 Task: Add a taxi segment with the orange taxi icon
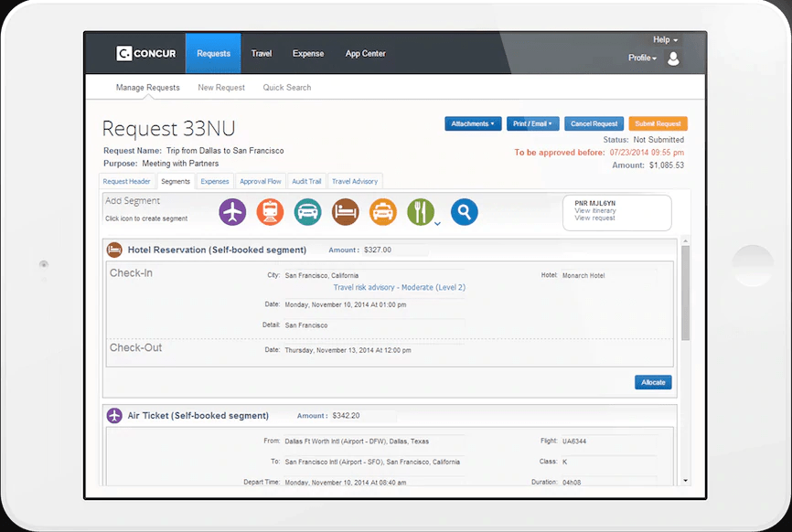tap(383, 211)
